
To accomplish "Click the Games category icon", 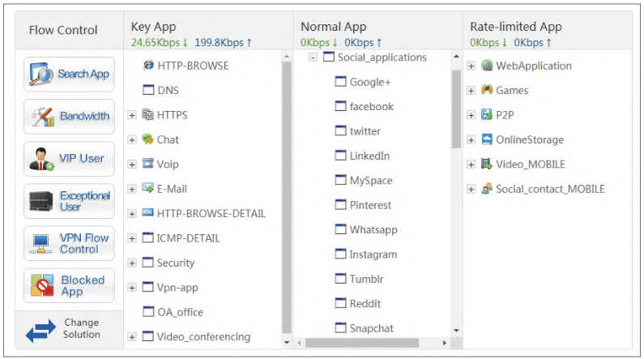I will (x=487, y=89).
